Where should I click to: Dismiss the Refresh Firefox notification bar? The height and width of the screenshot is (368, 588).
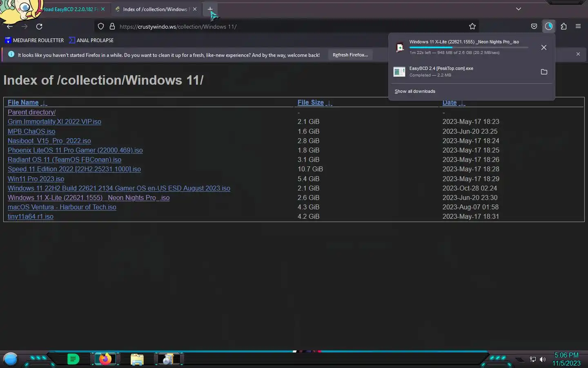pos(578,54)
